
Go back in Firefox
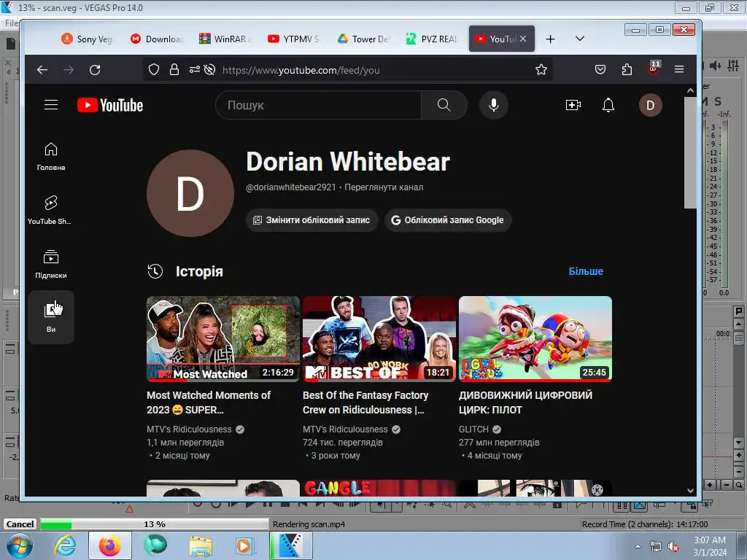[x=42, y=70]
